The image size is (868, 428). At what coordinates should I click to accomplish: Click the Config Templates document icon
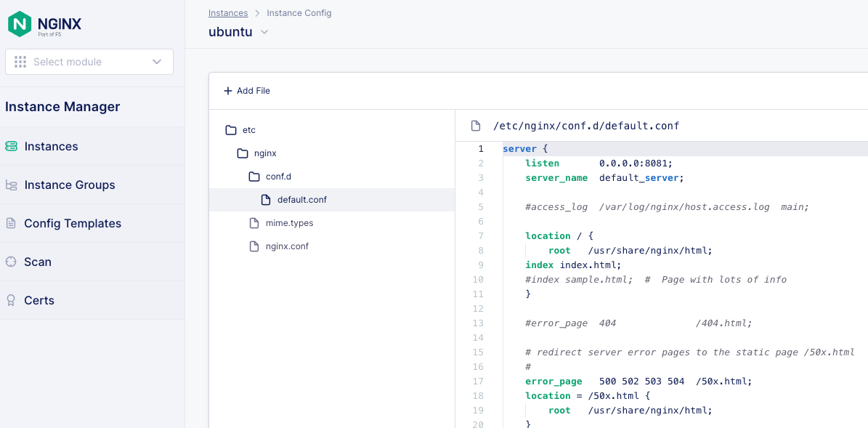click(x=11, y=223)
